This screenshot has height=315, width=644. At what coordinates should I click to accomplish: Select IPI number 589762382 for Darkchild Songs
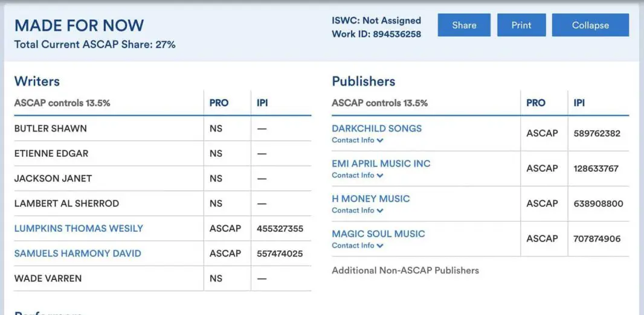click(597, 133)
